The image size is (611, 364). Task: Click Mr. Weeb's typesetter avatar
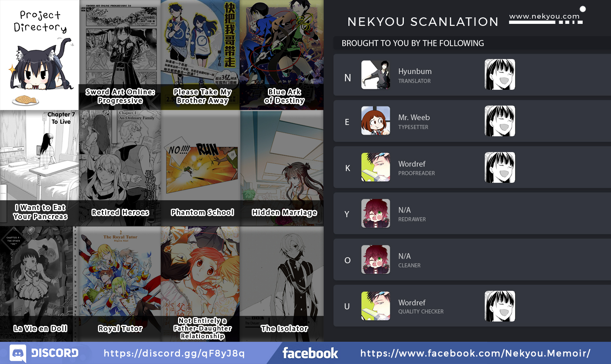point(376,121)
